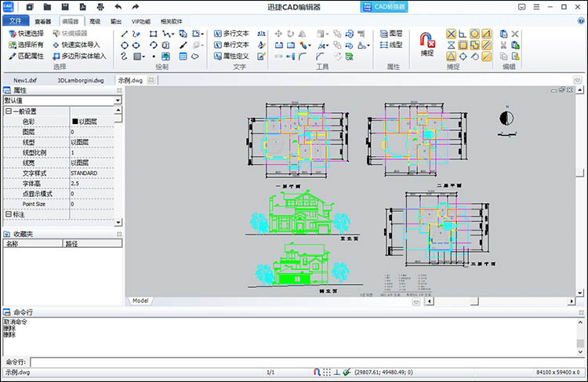
Task: Click the Rotate tool icon
Action: pyautogui.click(x=291, y=34)
